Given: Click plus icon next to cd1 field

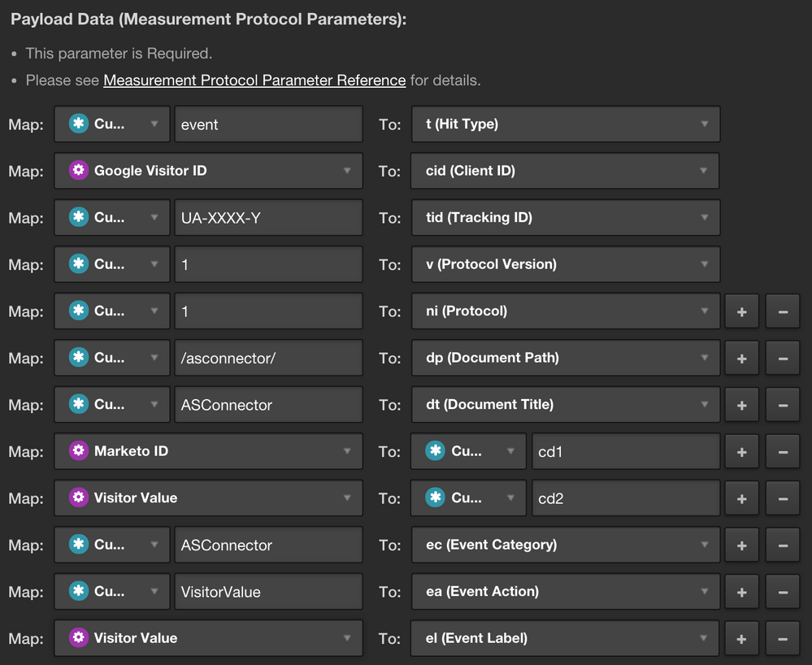Looking at the screenshot, I should [741, 452].
